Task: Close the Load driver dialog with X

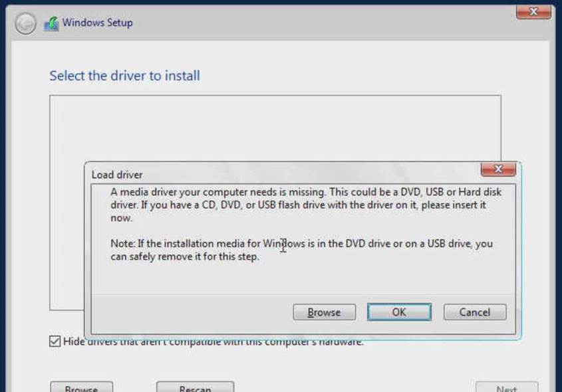Action: click(497, 169)
